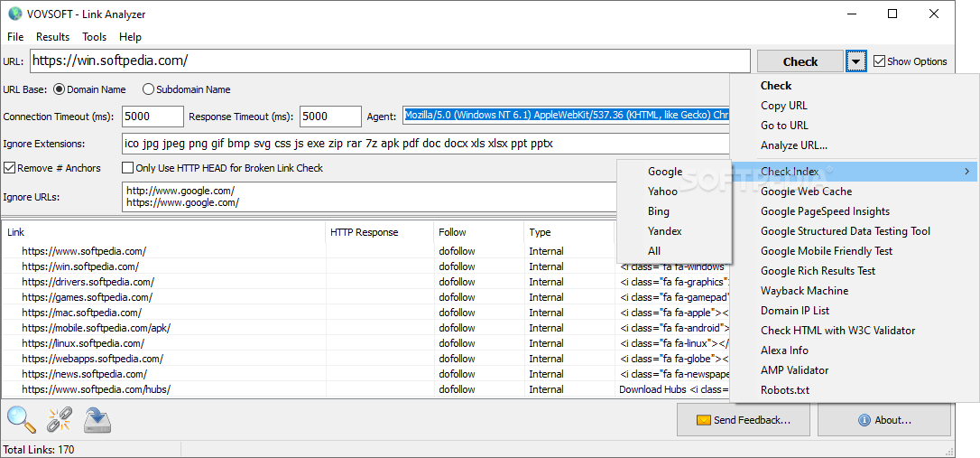Viewport: 980px width, 458px height.
Task: Open Google Mobile Friendly Test
Action: (x=854, y=251)
